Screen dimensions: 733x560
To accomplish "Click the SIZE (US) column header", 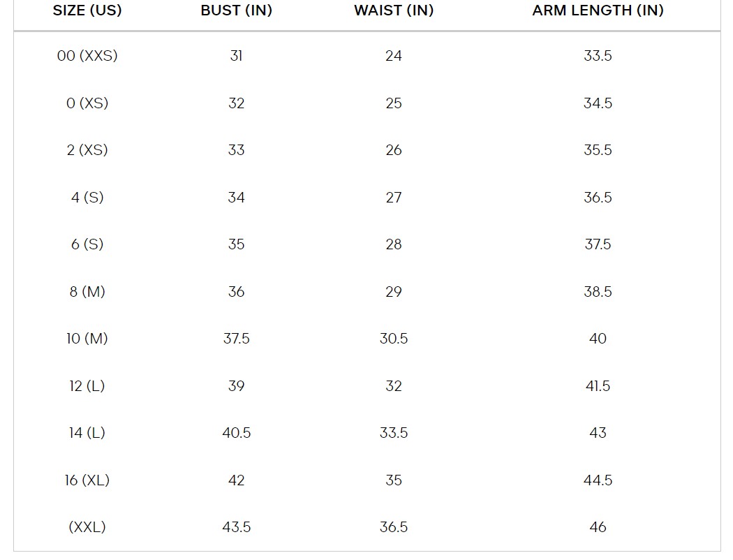I will coord(87,10).
